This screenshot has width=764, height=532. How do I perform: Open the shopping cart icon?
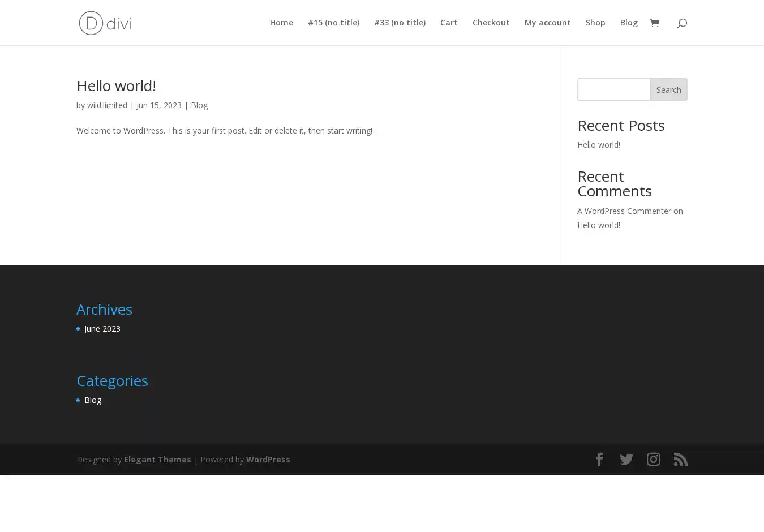tap(655, 23)
